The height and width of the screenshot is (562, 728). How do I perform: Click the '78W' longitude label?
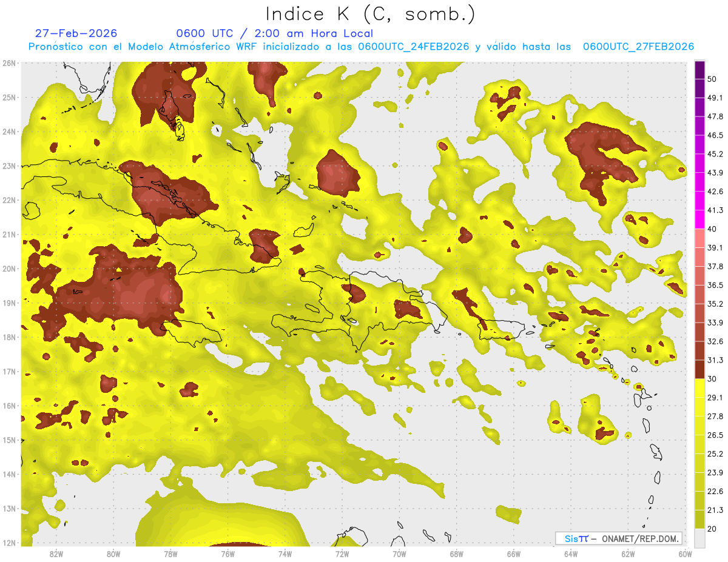[x=170, y=554]
